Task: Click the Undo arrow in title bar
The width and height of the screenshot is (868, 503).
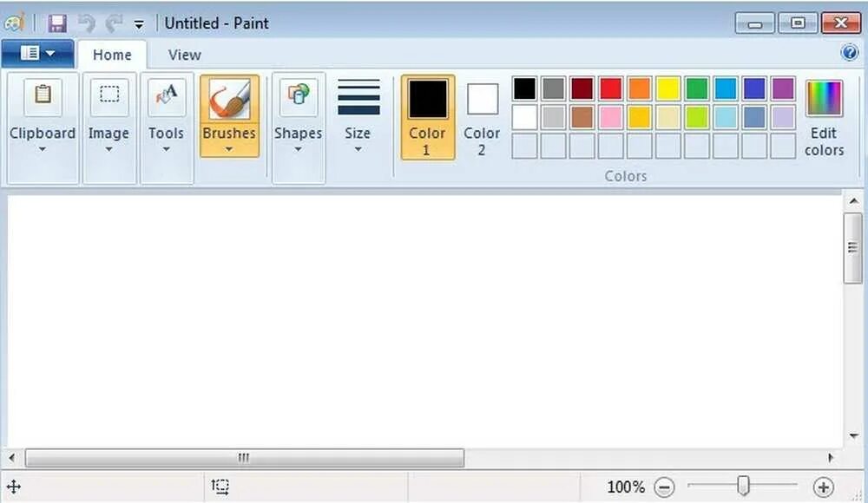Action: coord(86,23)
